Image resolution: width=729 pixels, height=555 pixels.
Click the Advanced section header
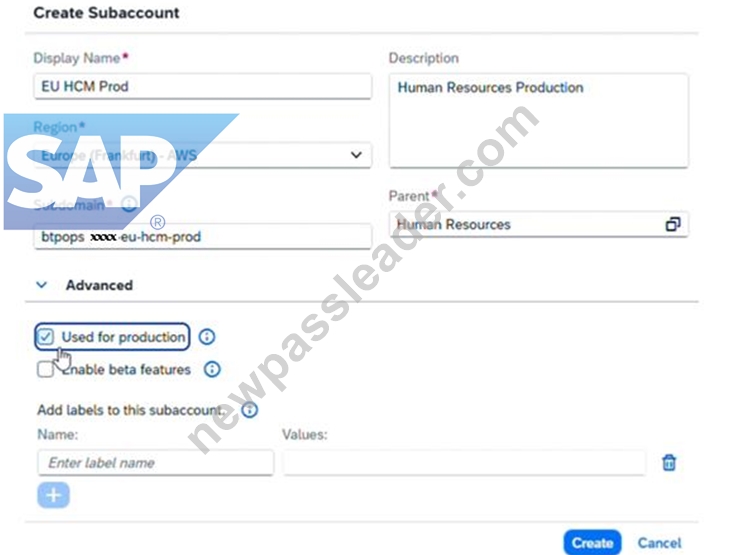click(x=99, y=285)
